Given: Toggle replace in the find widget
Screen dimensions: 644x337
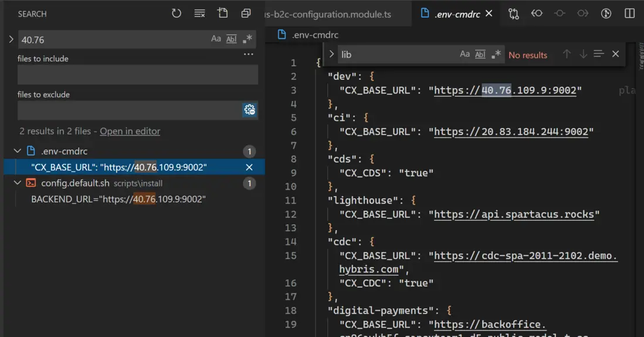Looking at the screenshot, I should click(x=331, y=54).
